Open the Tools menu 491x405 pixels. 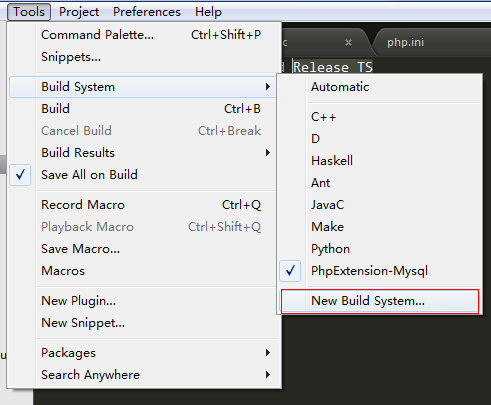click(x=29, y=12)
